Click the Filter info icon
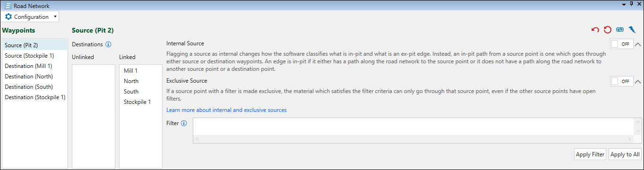644x170 pixels. 184,123
